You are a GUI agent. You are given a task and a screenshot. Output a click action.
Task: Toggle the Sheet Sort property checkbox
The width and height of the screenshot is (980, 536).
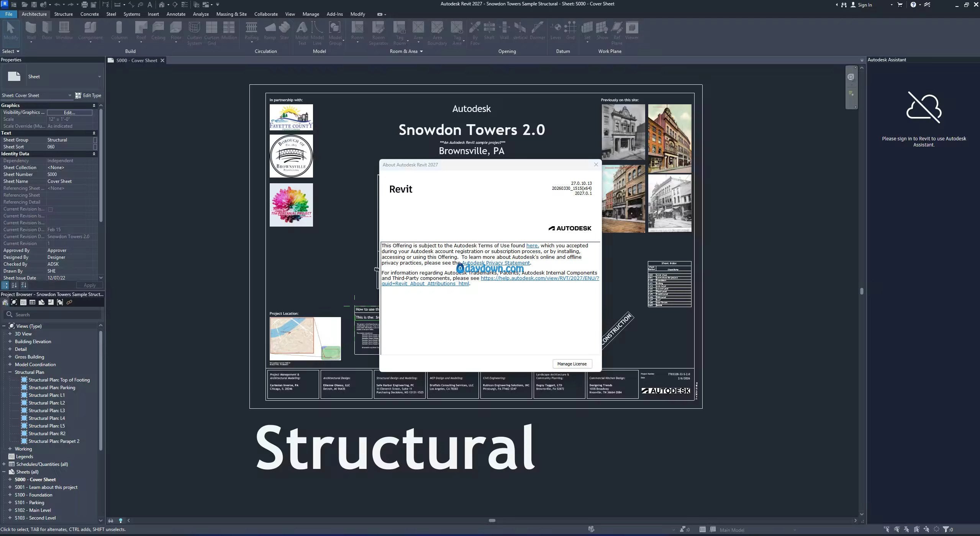click(95, 147)
